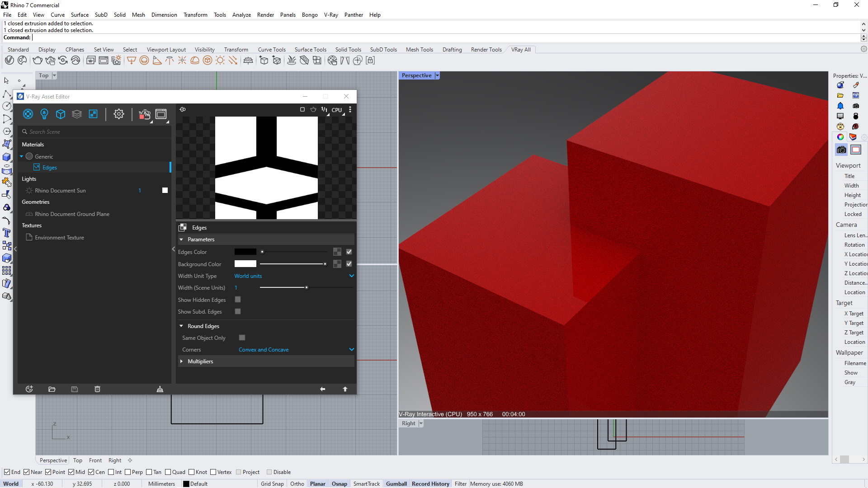Enable Show Subd. Edges checkbox

point(237,311)
